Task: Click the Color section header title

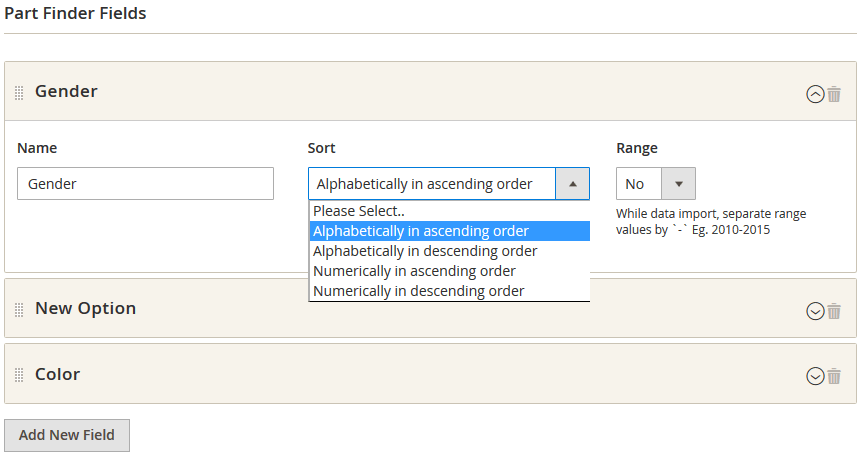Action: click(57, 374)
